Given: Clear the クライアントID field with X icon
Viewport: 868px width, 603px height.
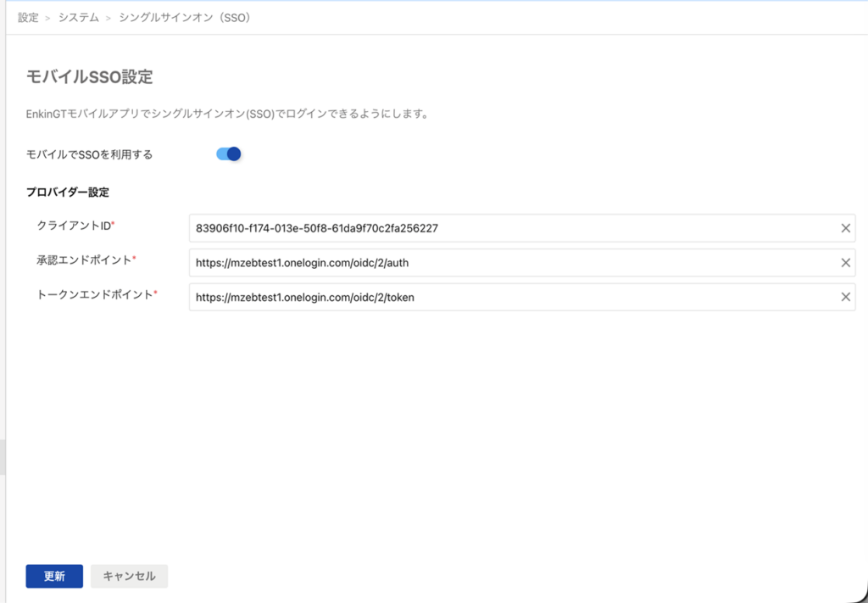Looking at the screenshot, I should click(x=845, y=228).
